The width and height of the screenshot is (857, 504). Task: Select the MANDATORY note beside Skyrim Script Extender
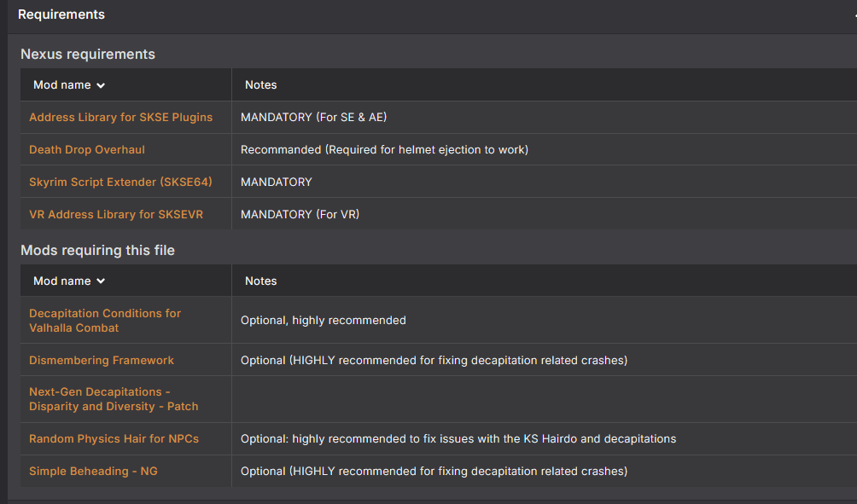coord(276,182)
